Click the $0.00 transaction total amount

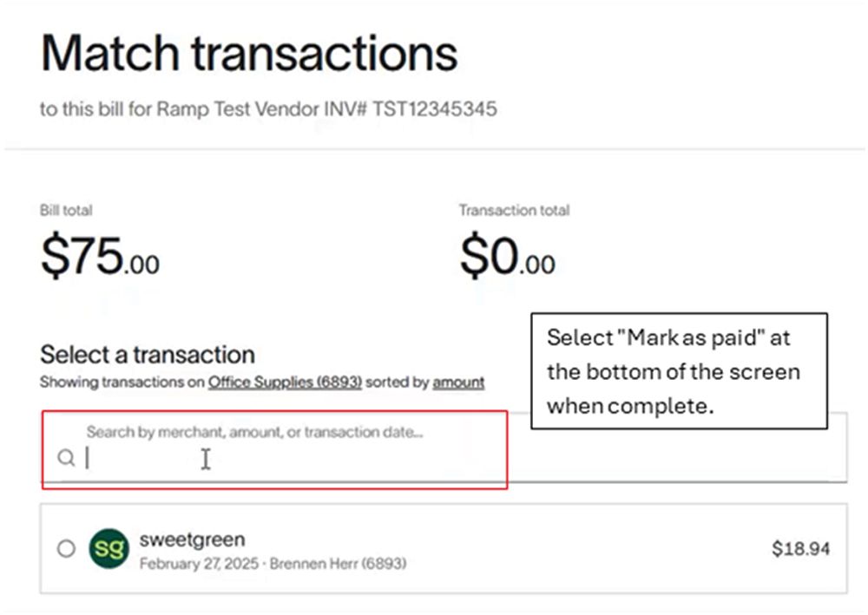507,257
